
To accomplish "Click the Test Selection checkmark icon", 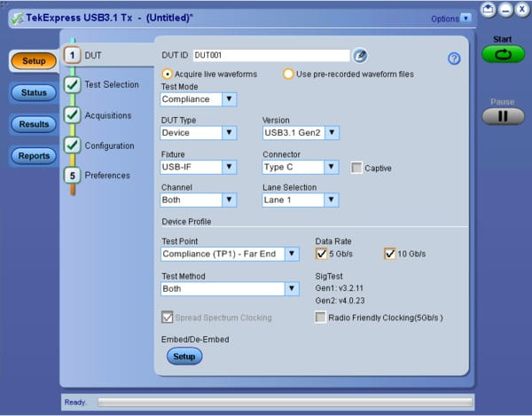I will (x=73, y=85).
